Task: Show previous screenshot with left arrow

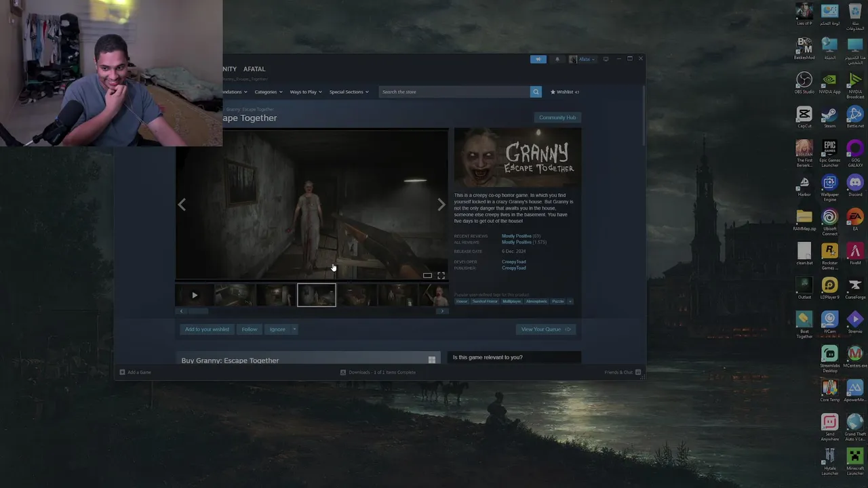Action: click(182, 204)
